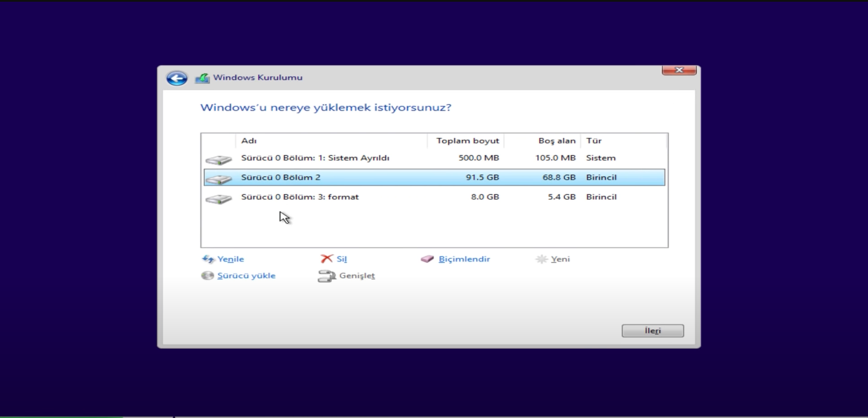Click the 91.5 GB total size value
The height and width of the screenshot is (418, 868).
click(x=482, y=178)
